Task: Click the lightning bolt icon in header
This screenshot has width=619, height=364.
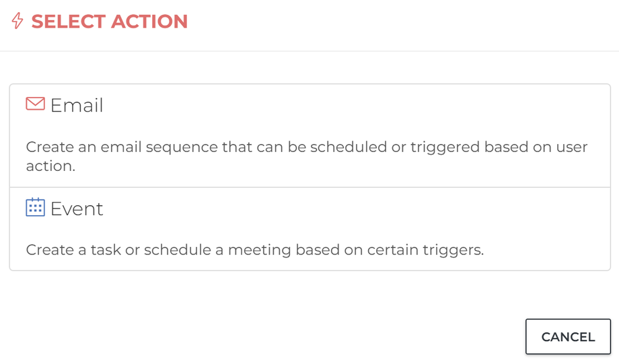Action: click(x=17, y=22)
